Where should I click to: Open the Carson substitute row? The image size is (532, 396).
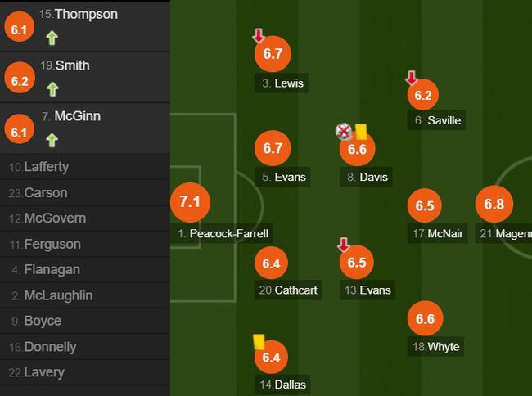coord(85,193)
